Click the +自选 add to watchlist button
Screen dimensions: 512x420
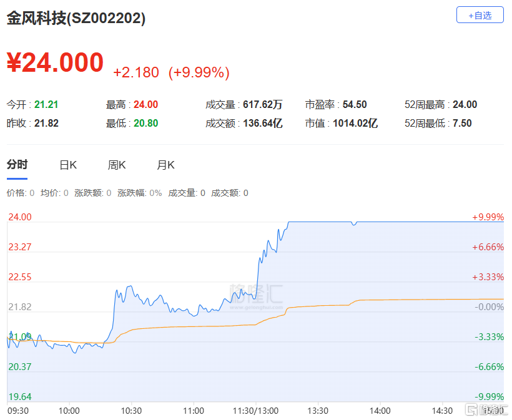(480, 16)
